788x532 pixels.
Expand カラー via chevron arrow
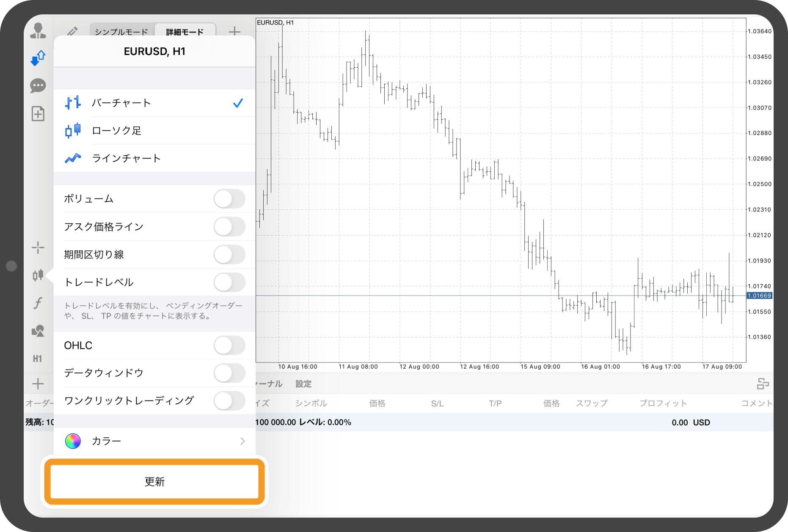(242, 441)
